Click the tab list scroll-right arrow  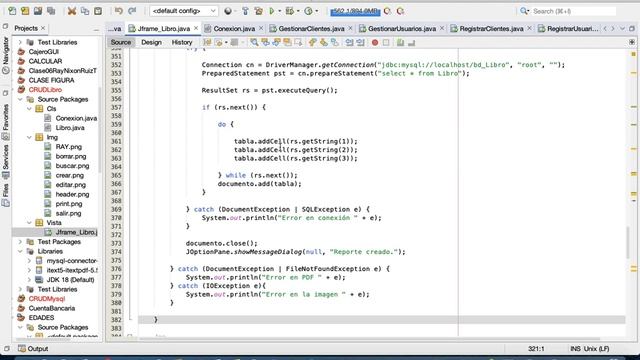click(x=613, y=29)
